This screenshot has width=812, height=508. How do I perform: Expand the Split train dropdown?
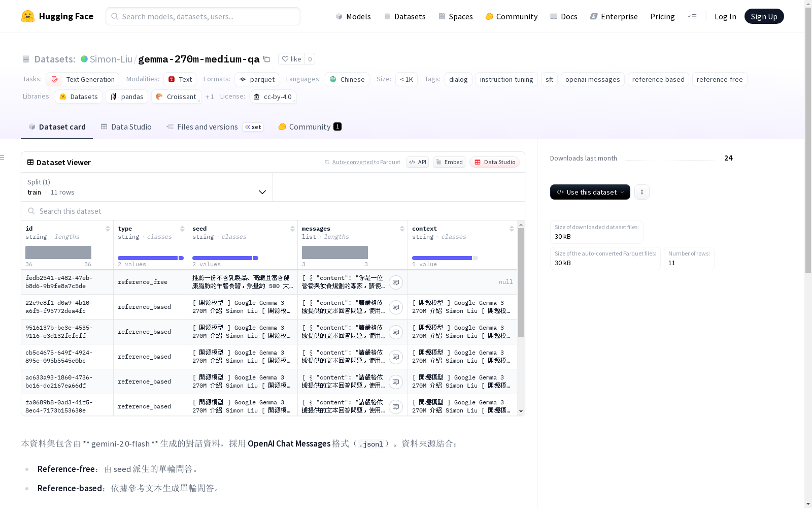coord(147,187)
